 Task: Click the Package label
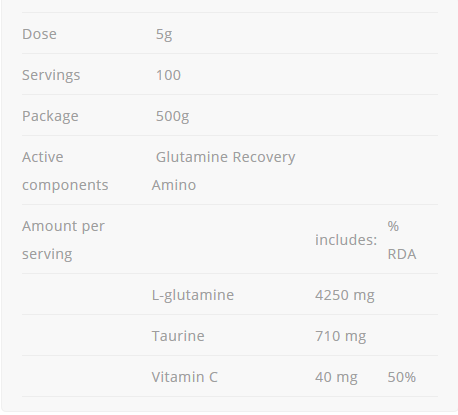(50, 116)
